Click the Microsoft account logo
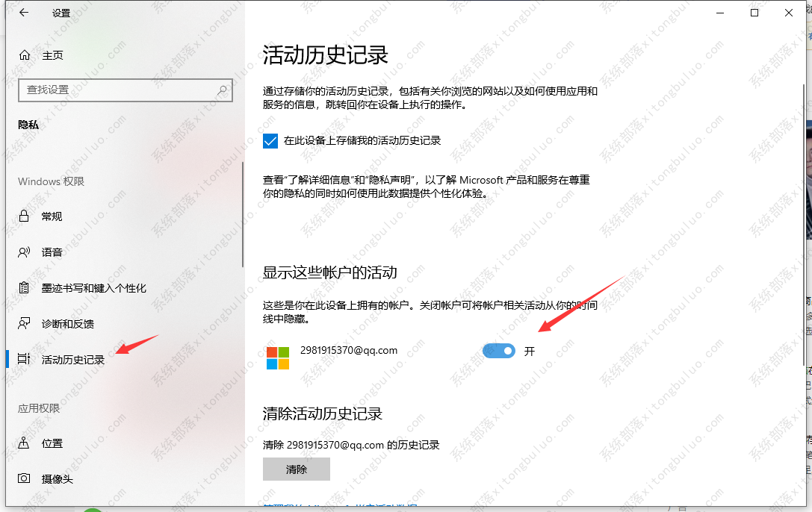 tap(278, 358)
